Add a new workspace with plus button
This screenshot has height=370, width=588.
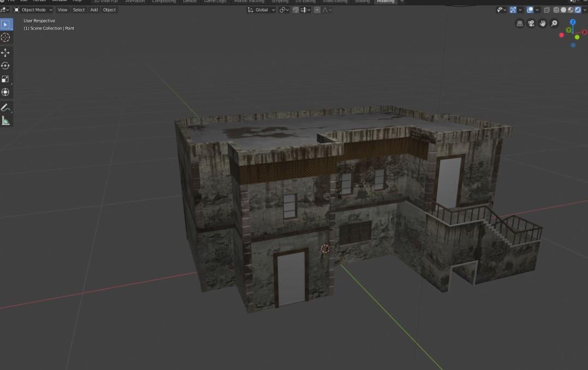[402, 2]
